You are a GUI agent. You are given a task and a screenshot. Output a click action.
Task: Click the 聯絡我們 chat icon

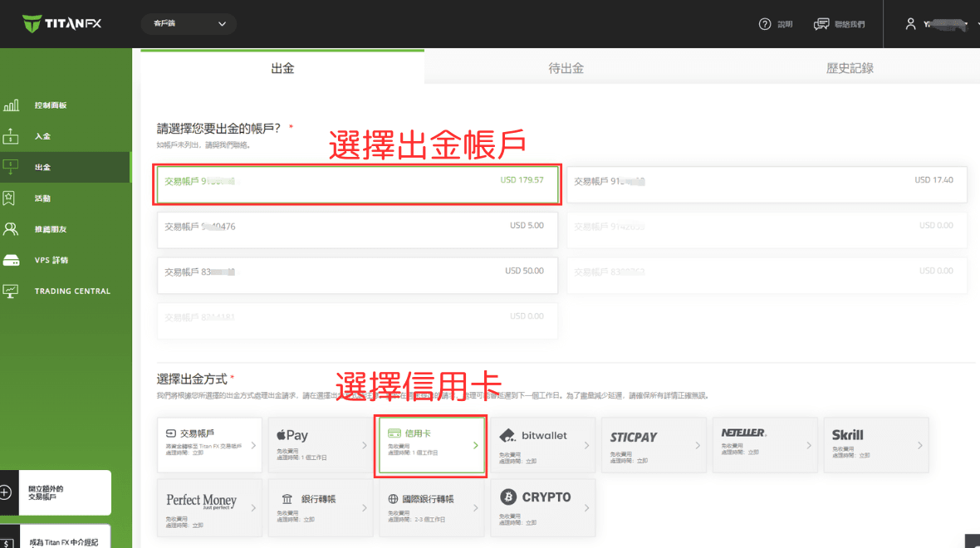(x=822, y=24)
